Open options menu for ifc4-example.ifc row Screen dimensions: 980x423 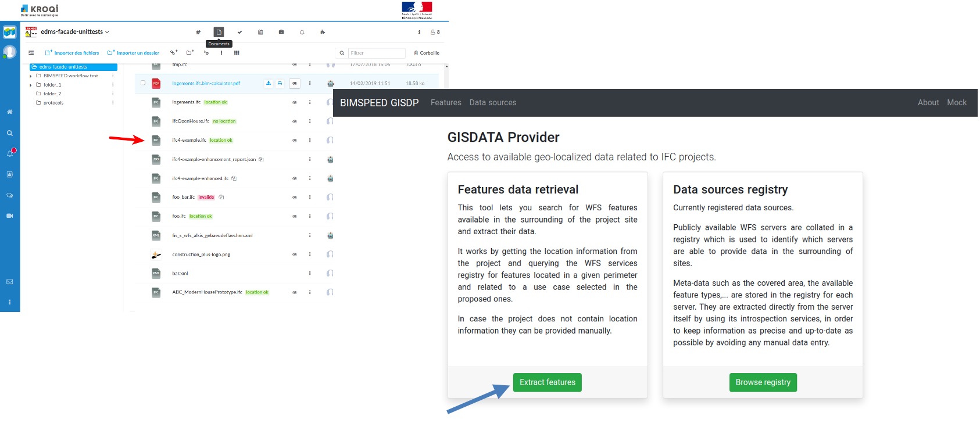310,140
